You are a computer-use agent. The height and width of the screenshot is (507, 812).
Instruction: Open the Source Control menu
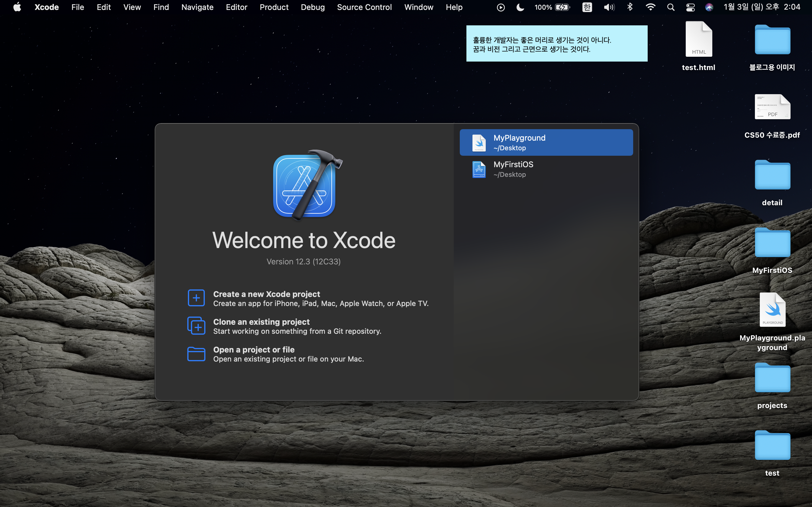click(x=364, y=7)
